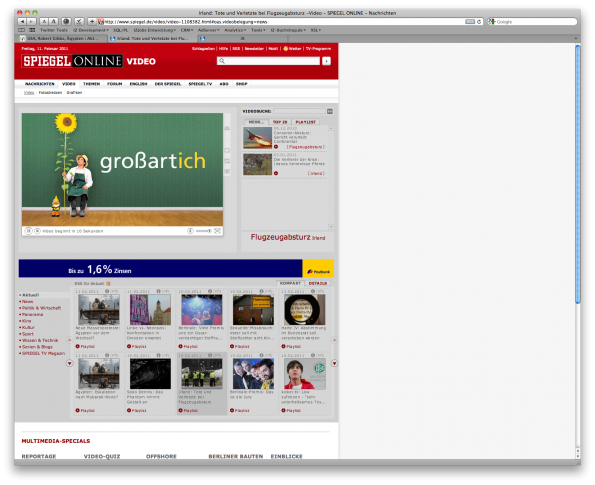Switch to KOMPAKT view
The height and width of the screenshot is (485, 595).
(290, 283)
